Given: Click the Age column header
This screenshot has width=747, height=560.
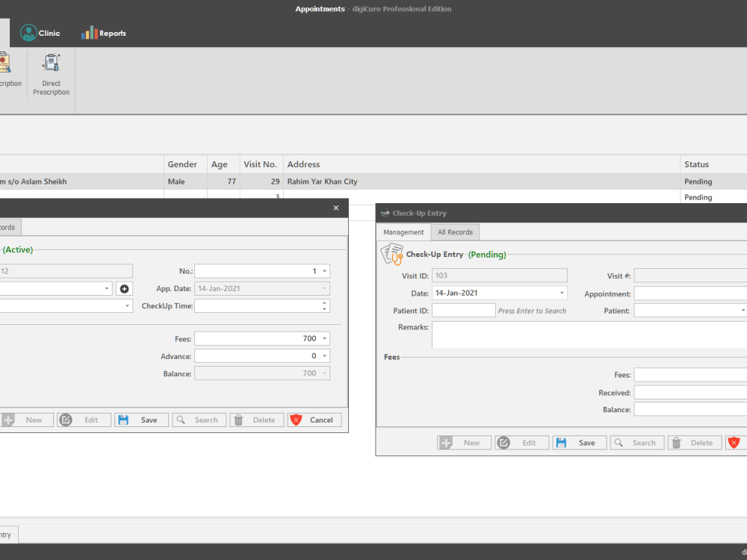Looking at the screenshot, I should [223, 164].
